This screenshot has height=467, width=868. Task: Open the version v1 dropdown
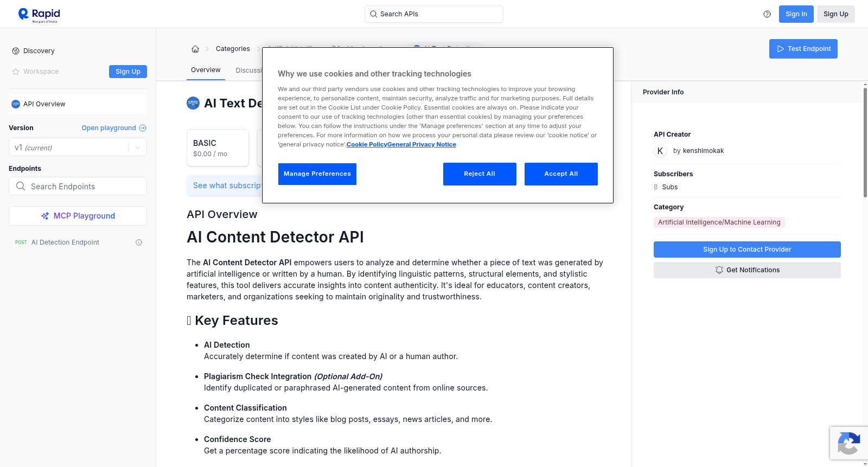tap(78, 148)
